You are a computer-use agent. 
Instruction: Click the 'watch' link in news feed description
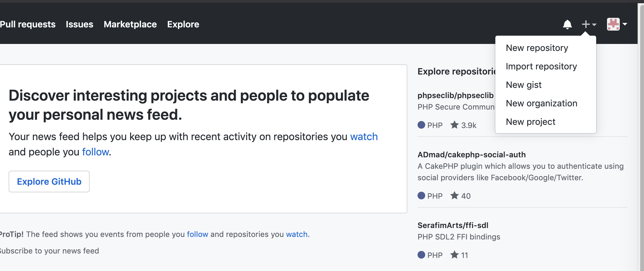[364, 137]
